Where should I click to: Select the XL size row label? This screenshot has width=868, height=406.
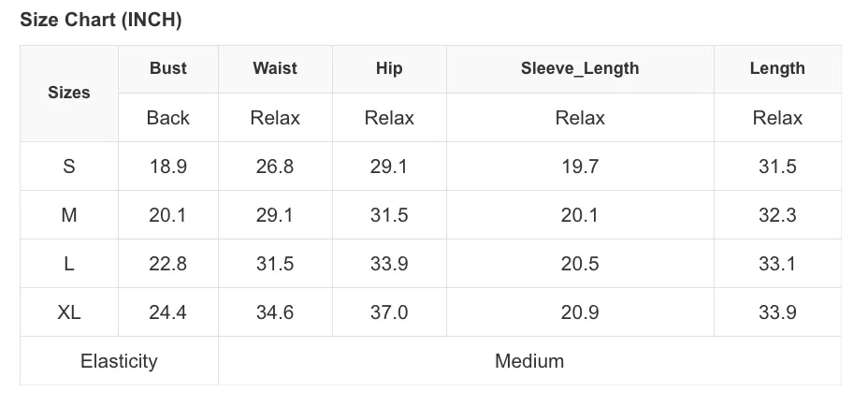click(69, 312)
